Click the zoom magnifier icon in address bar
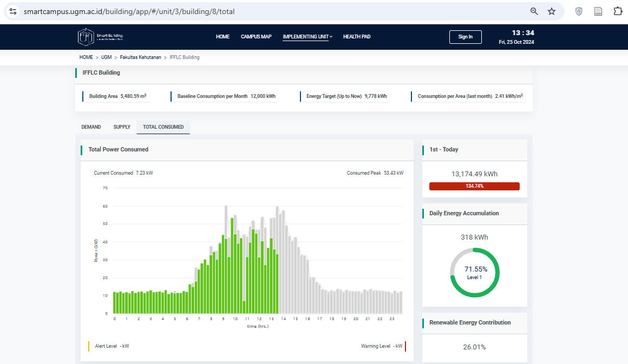 tap(534, 11)
